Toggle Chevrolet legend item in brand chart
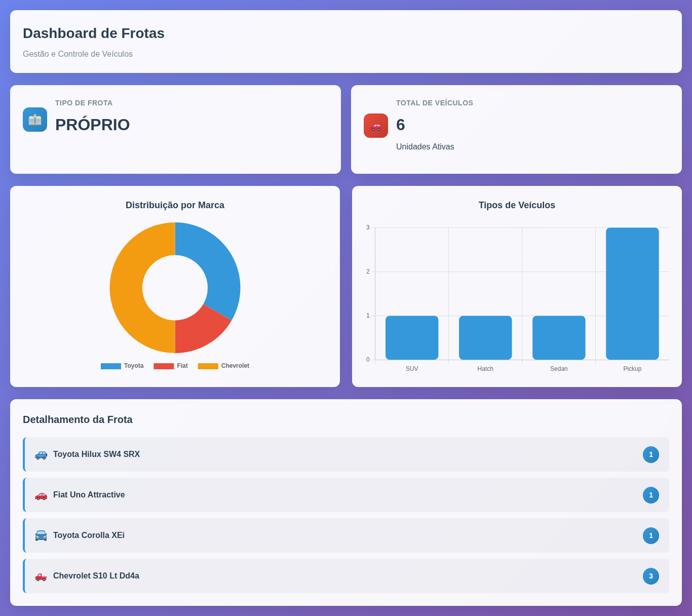The height and width of the screenshot is (616, 692). (x=223, y=366)
